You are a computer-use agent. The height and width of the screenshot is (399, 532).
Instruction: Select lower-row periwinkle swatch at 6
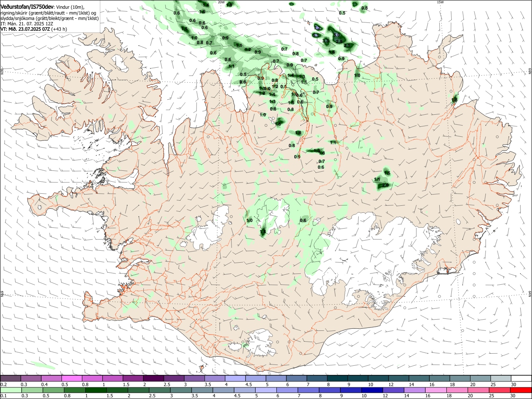287,390
